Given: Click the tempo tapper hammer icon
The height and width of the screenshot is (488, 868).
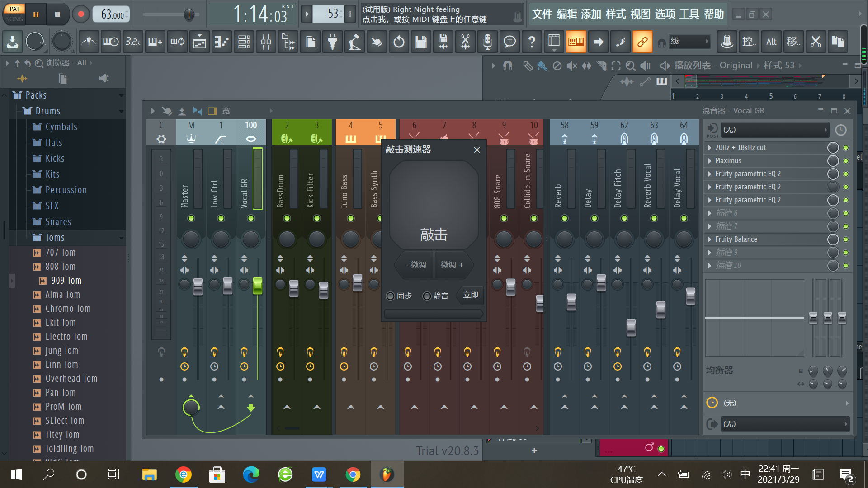Looking at the screenshot, I should 354,42.
